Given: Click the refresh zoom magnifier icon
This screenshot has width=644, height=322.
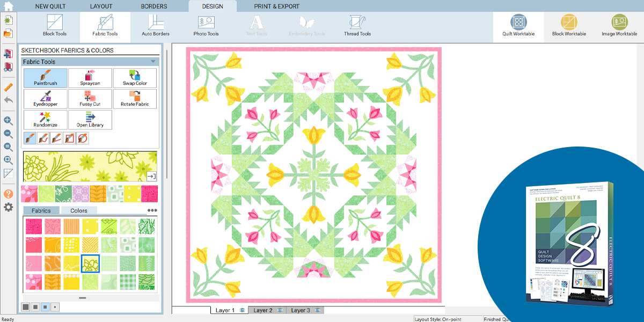Looking at the screenshot, I should (x=8, y=147).
